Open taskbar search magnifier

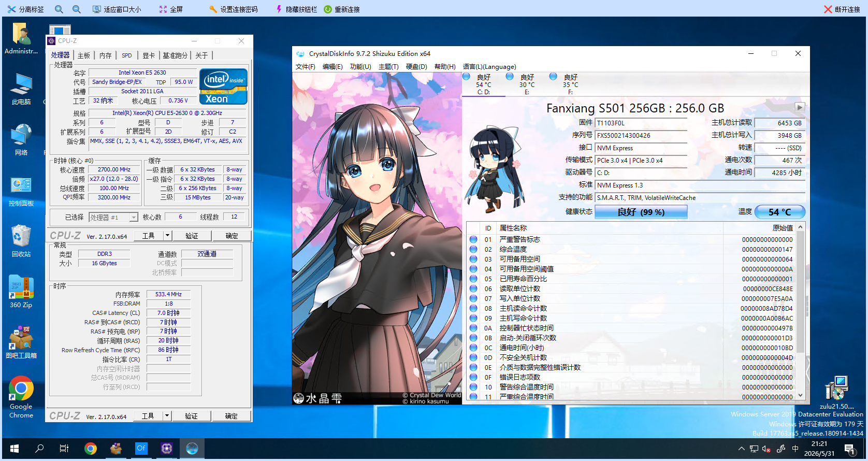point(39,449)
